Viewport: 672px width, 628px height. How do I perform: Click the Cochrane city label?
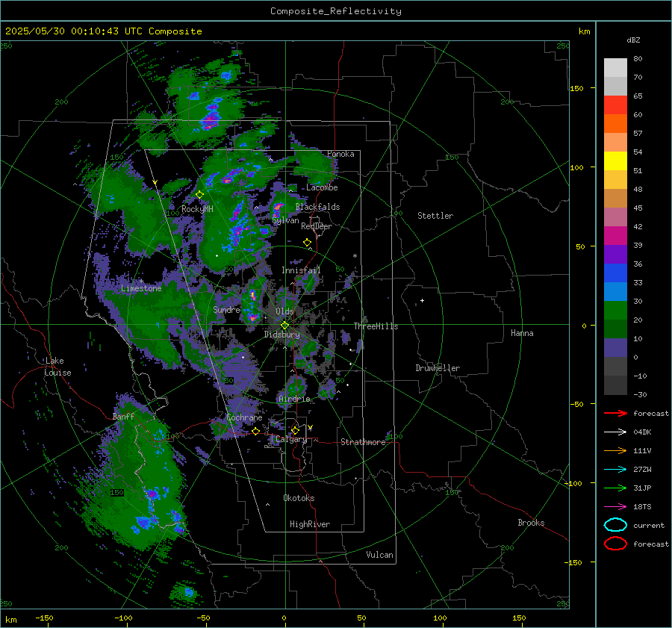[x=244, y=417]
